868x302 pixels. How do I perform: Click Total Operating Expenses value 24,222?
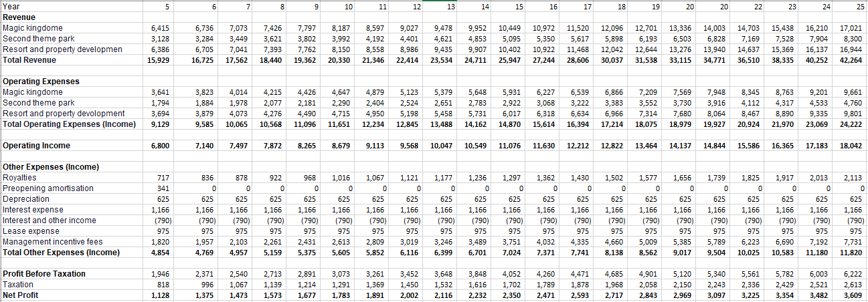[851, 124]
